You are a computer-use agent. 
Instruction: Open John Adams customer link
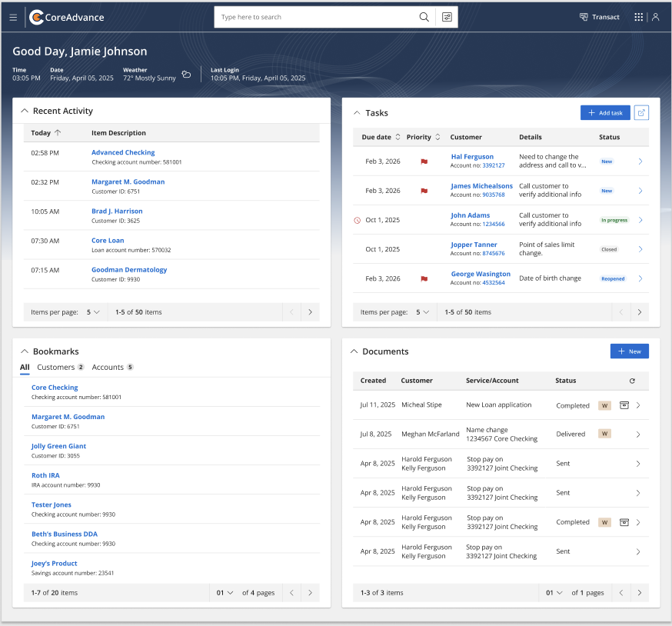click(470, 215)
